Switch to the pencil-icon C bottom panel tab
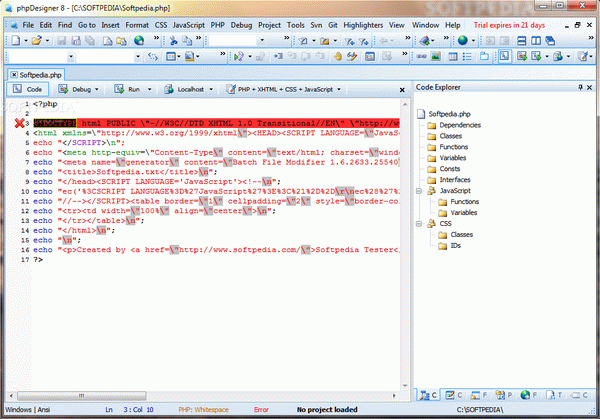Viewport: 600px width, 419px height. click(x=454, y=395)
